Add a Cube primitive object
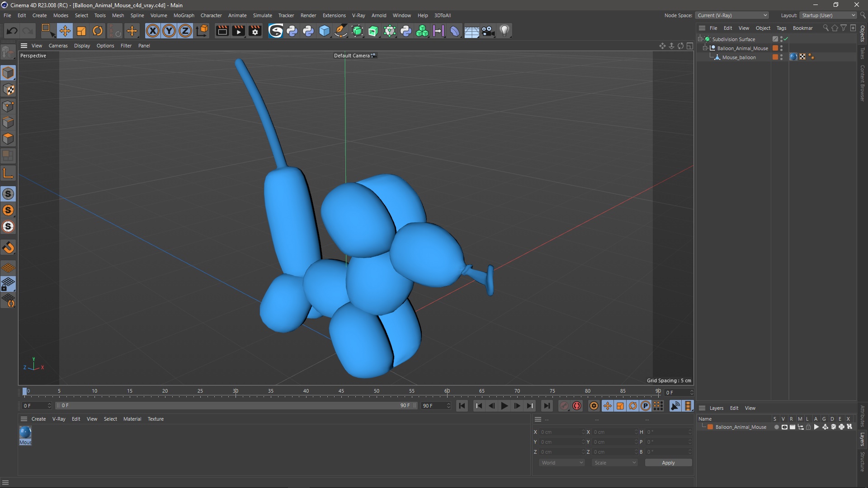The height and width of the screenshot is (488, 868). tap(325, 31)
